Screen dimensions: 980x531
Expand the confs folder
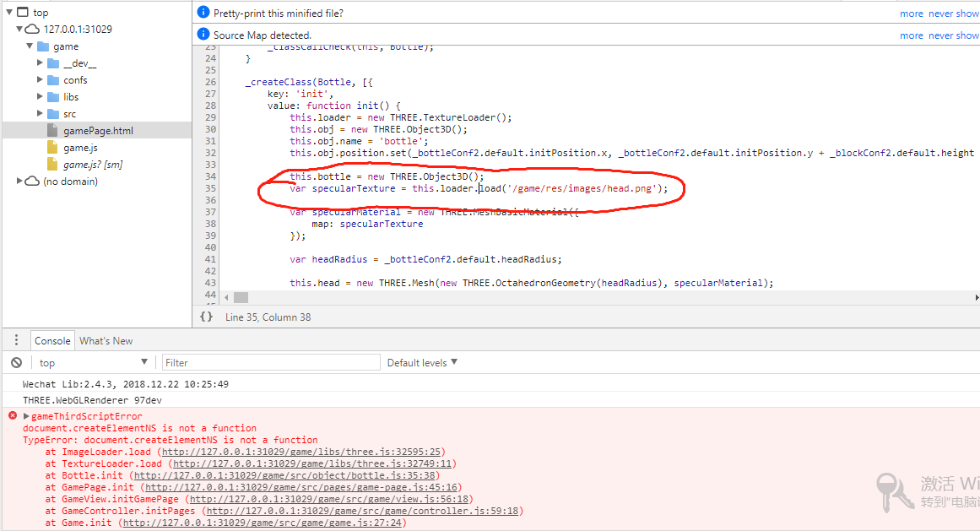(40, 79)
